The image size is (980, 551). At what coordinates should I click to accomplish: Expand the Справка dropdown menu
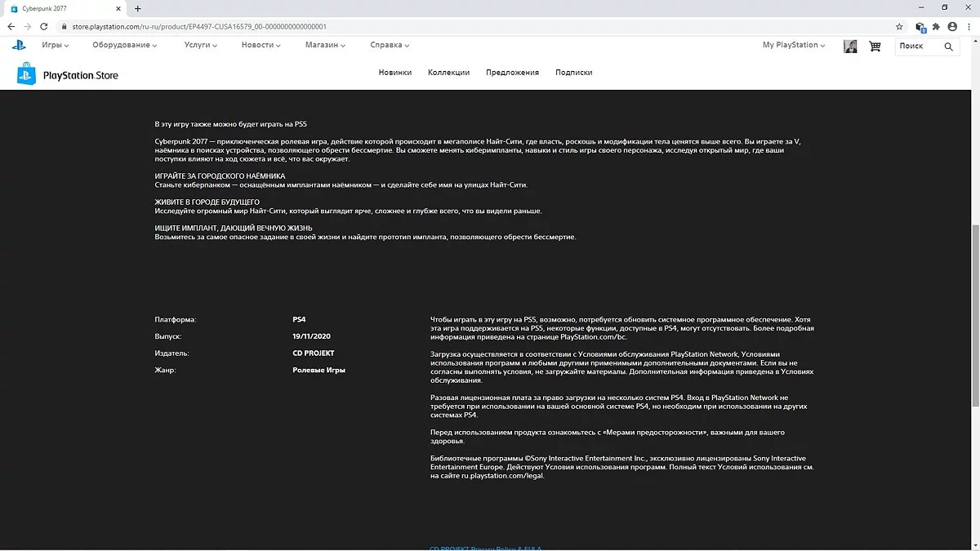(x=389, y=45)
